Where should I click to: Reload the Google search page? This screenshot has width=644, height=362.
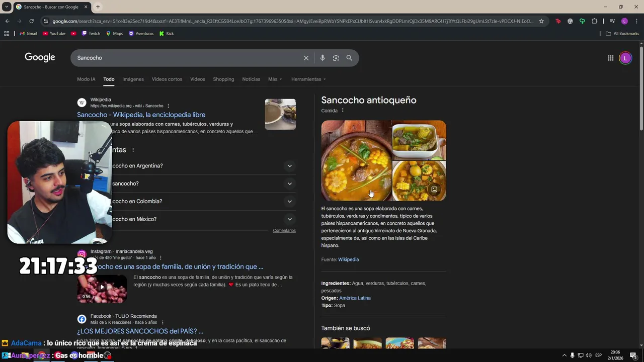[x=31, y=21]
